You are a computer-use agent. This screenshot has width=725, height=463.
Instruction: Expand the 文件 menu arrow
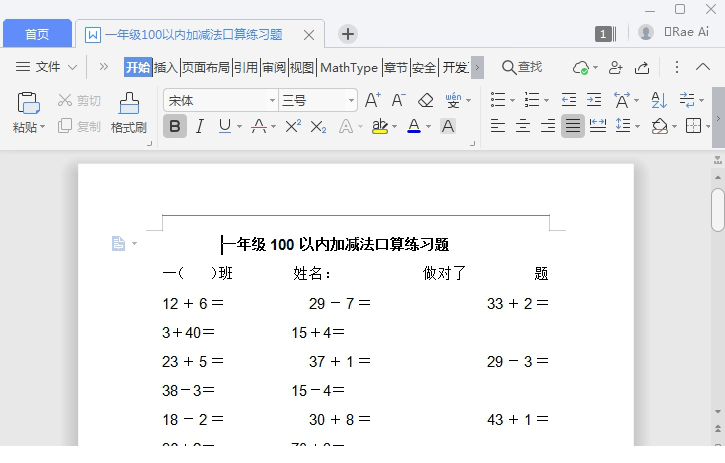point(73,68)
